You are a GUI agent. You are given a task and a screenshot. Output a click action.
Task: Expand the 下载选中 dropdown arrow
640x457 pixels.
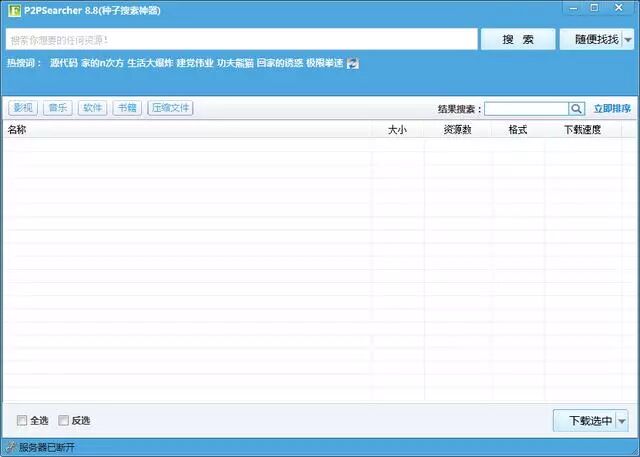[622, 421]
